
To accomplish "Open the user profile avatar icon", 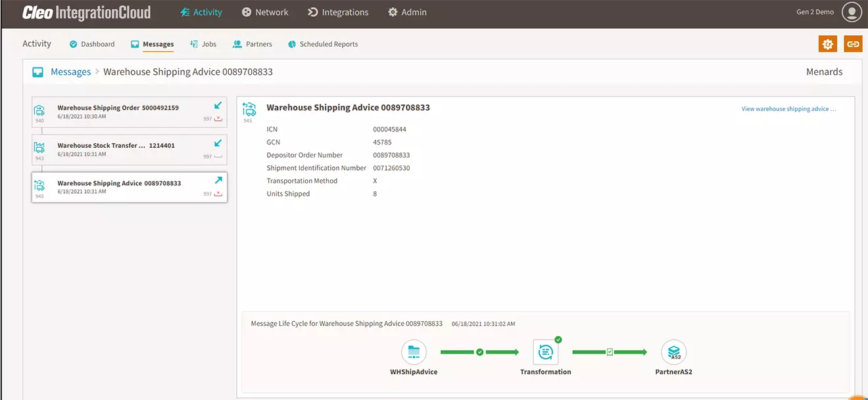I will point(852,12).
